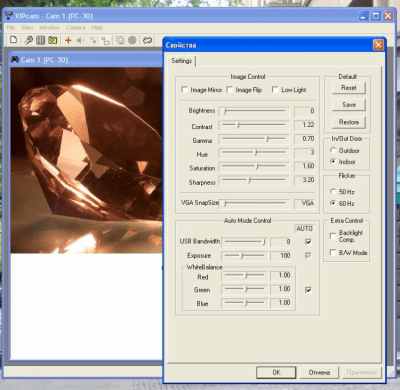The image size is (400, 390).
Task: Open the View menu in VIPcam
Action: click(x=27, y=28)
